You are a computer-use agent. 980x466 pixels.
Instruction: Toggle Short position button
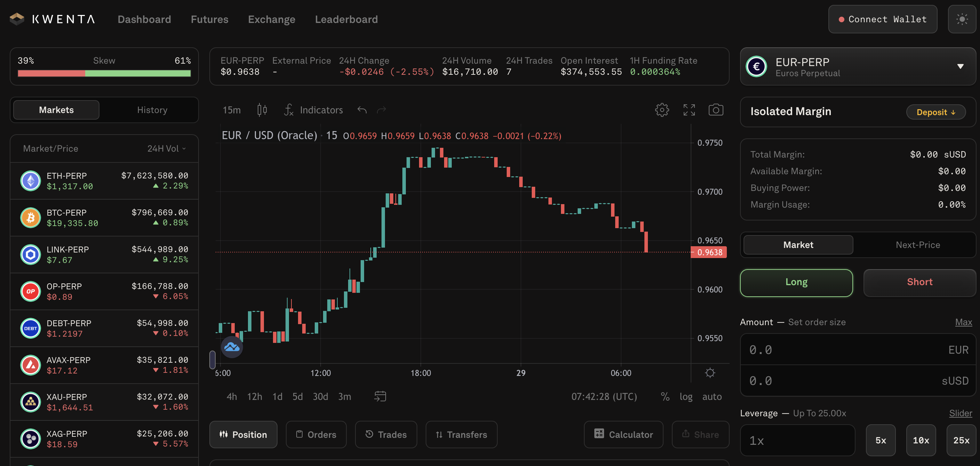click(920, 282)
